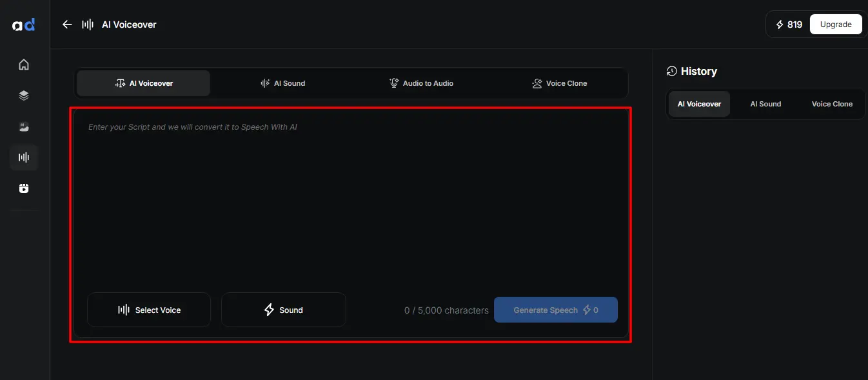Open the video clip icon in sidebar
The image size is (868, 380).
click(24, 188)
